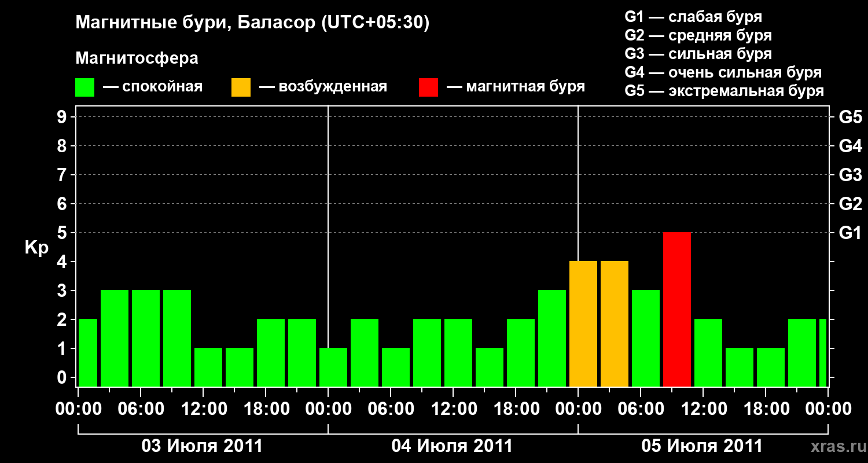Click the second orange Kp 4 bar
The height and width of the screenshot is (463, 868).
coord(615,324)
